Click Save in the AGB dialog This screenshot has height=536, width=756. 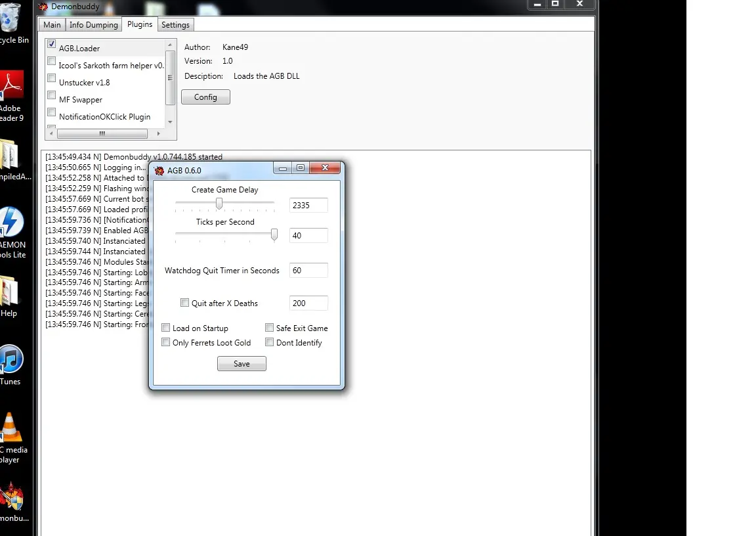coord(241,364)
